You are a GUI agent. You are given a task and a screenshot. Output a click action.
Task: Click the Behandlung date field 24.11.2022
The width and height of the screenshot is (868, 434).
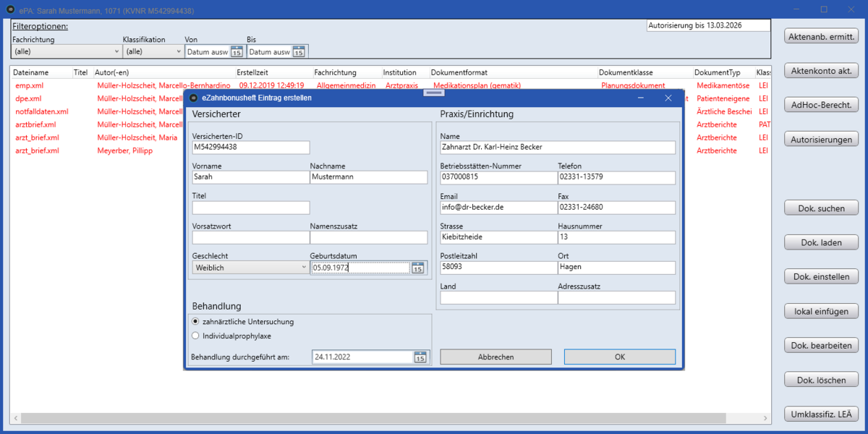tap(362, 357)
